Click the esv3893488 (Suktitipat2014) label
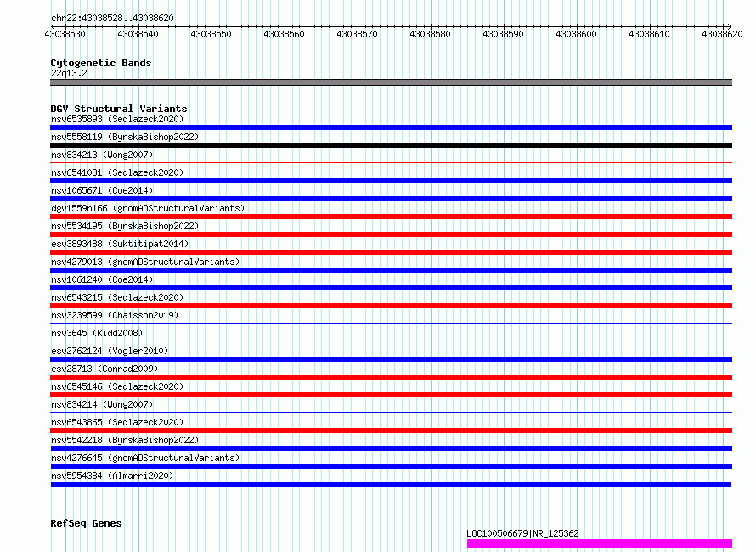The width and height of the screenshot is (756, 552). point(120,244)
